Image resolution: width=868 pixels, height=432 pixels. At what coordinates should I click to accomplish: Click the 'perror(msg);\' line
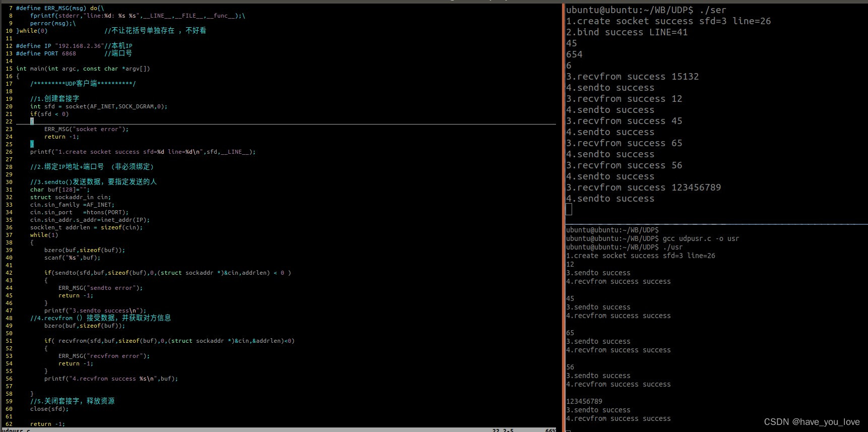pyautogui.click(x=53, y=23)
